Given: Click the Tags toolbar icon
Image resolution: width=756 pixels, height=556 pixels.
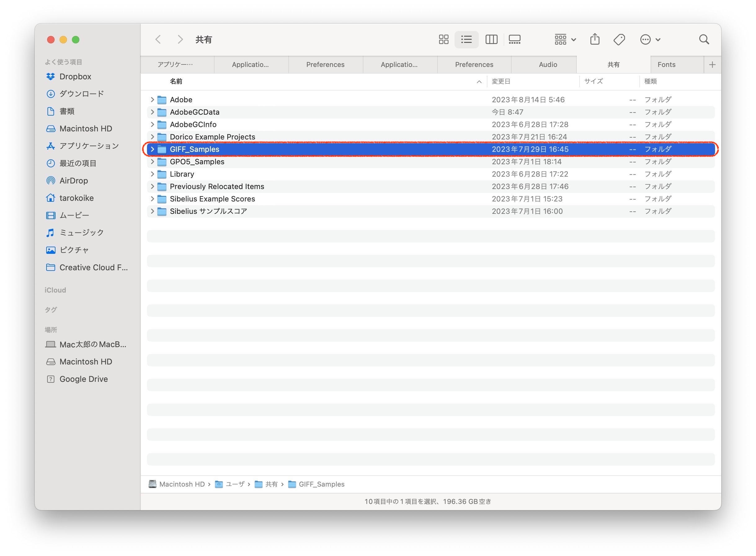Looking at the screenshot, I should [x=619, y=39].
